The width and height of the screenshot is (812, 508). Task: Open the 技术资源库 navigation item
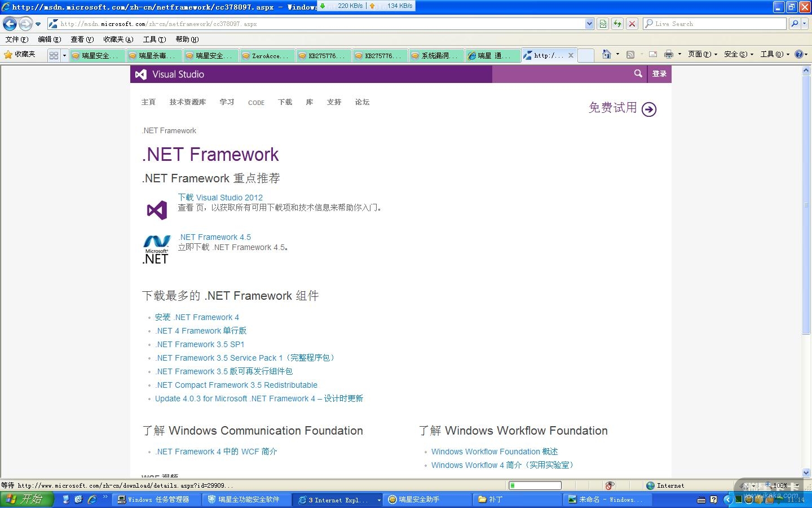pyautogui.click(x=188, y=102)
